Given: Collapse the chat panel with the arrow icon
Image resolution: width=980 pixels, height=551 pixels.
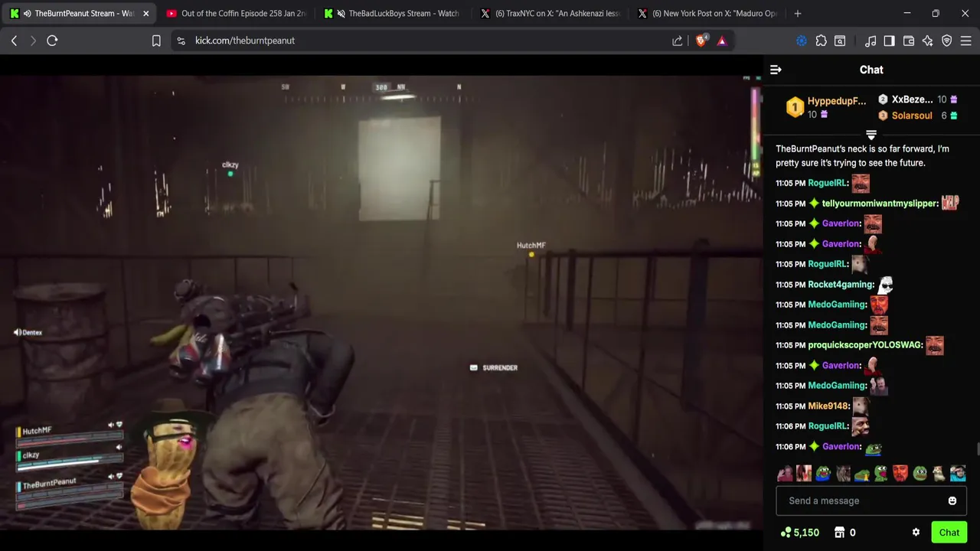Looking at the screenshot, I should coord(776,70).
